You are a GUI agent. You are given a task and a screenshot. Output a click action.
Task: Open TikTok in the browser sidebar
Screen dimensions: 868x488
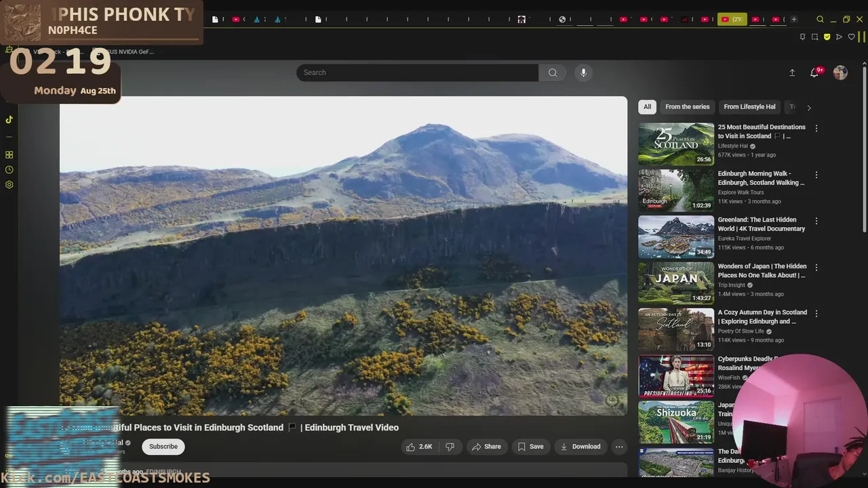point(9,119)
